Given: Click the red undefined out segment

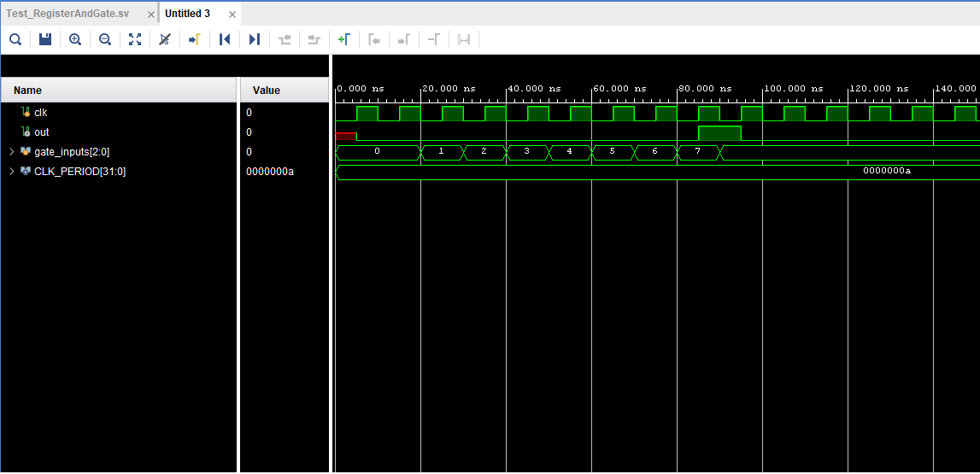Looking at the screenshot, I should point(346,136).
